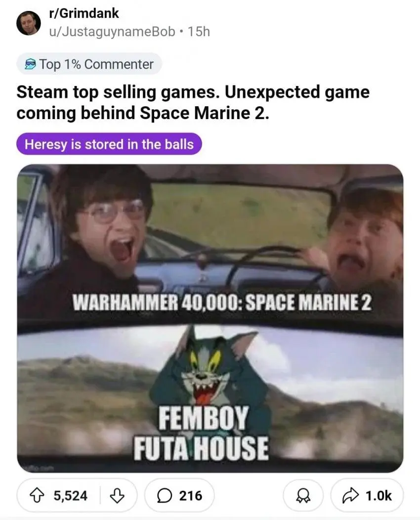420x520 pixels.
Task: Tap the Tom cat panel of the meme
Action: pos(210,398)
